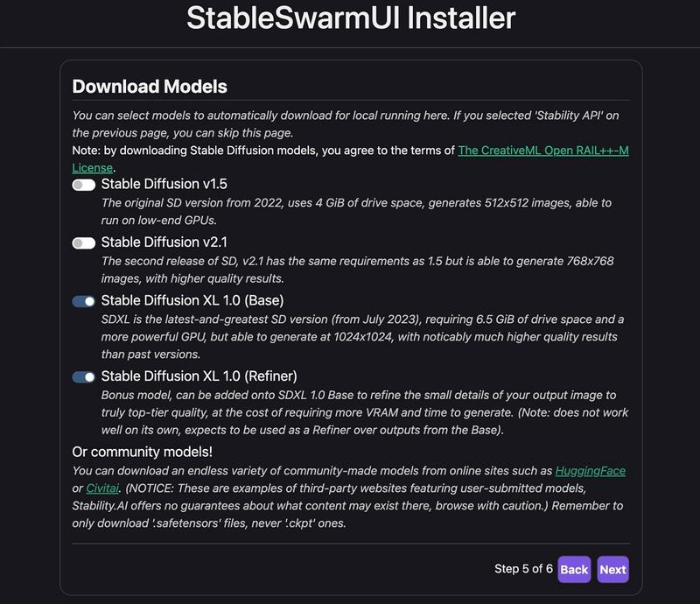Switch off the SDXL 1.0 (Refiner) toggle

tap(84, 376)
